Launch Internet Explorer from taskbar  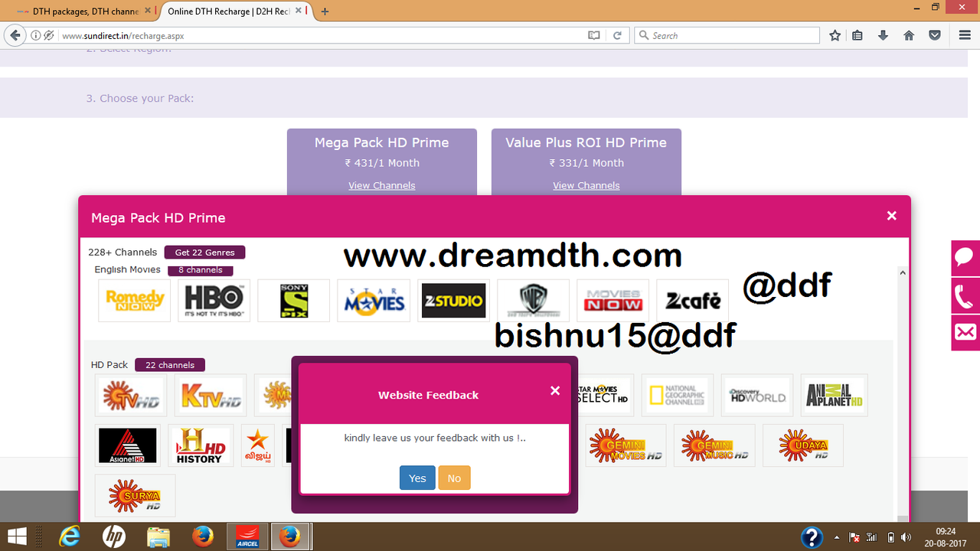pyautogui.click(x=70, y=536)
